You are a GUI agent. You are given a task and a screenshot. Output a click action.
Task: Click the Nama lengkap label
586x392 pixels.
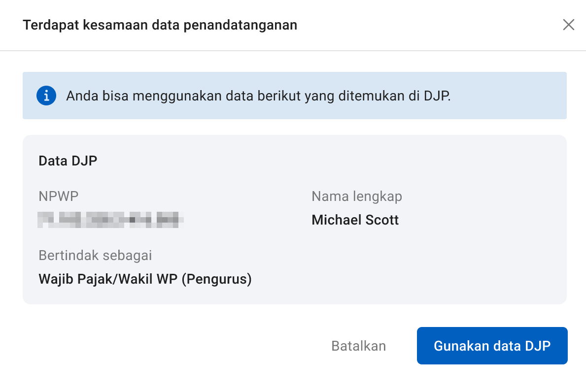click(357, 196)
